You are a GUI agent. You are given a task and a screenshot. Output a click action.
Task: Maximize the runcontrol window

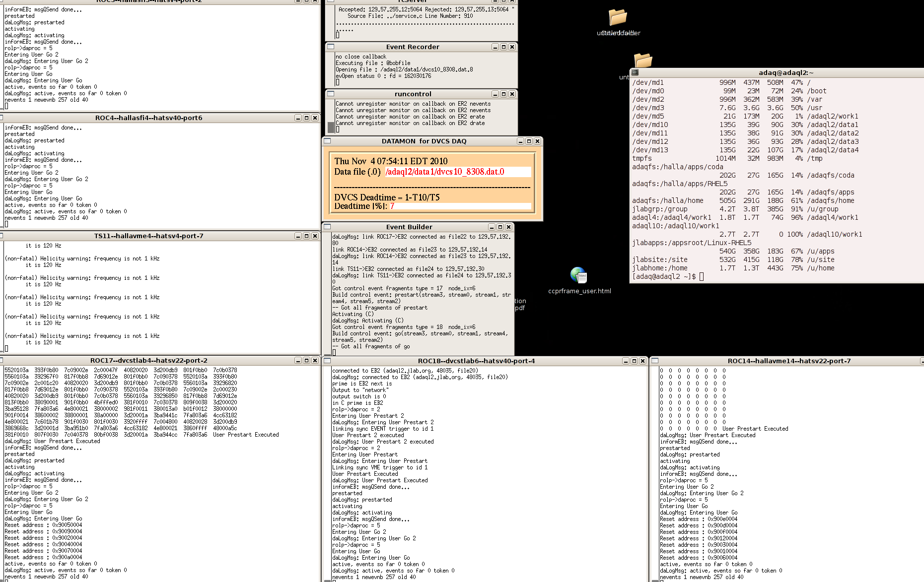pos(503,94)
